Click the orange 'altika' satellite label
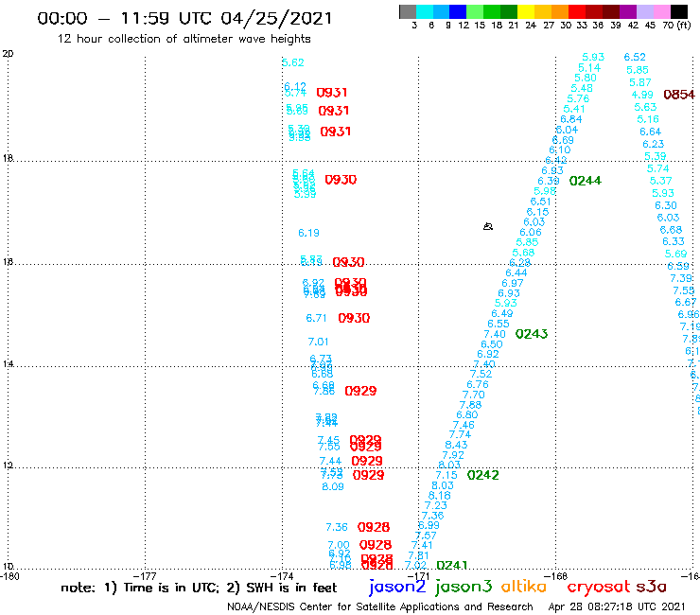700x615 pixels. (524, 586)
